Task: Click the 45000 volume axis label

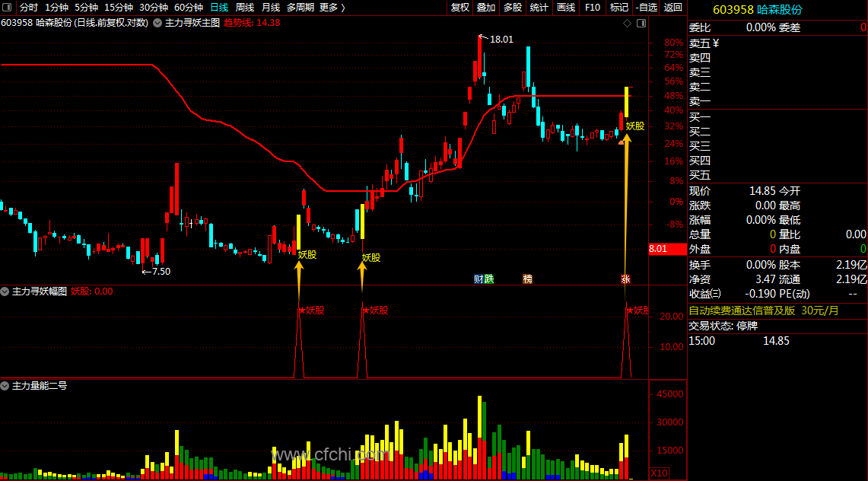Action: point(669,394)
